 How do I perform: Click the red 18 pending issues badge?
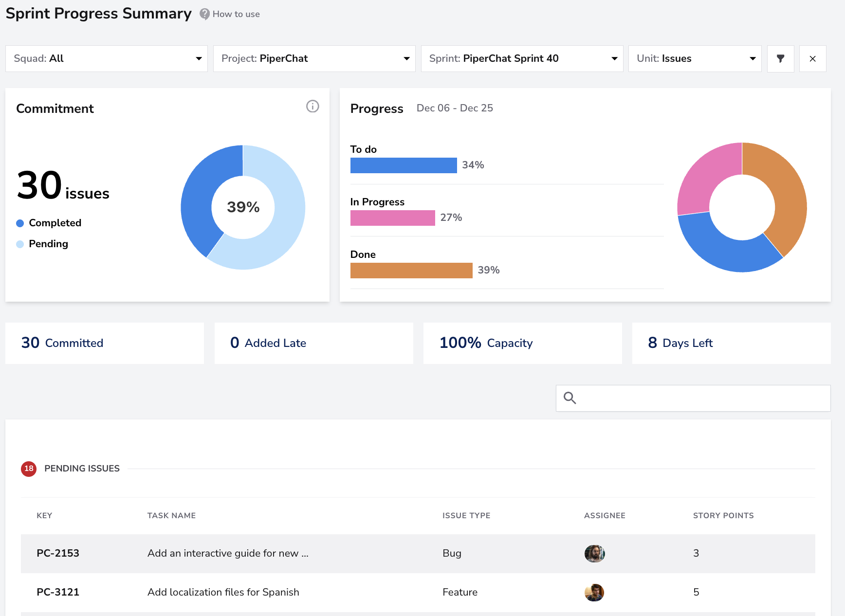29,469
